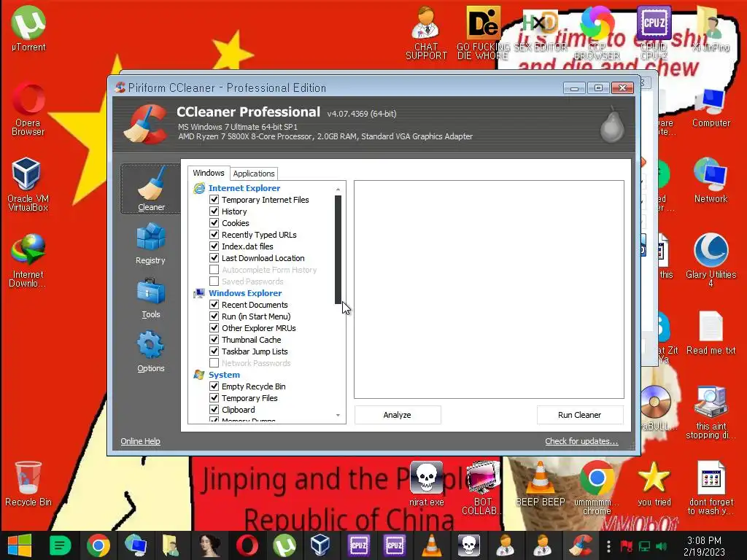
Task: Uncheck Clipboard checkbox
Action: tap(214, 410)
